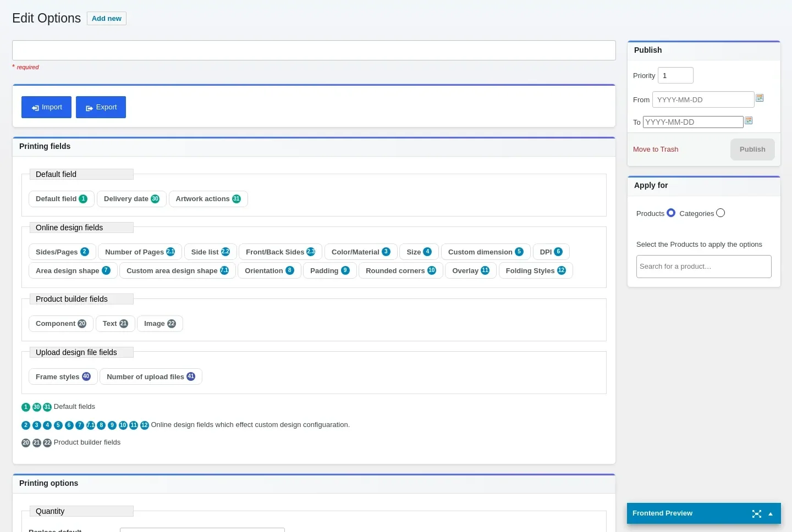
Task: Add the Color/Material field
Action: click(x=361, y=252)
